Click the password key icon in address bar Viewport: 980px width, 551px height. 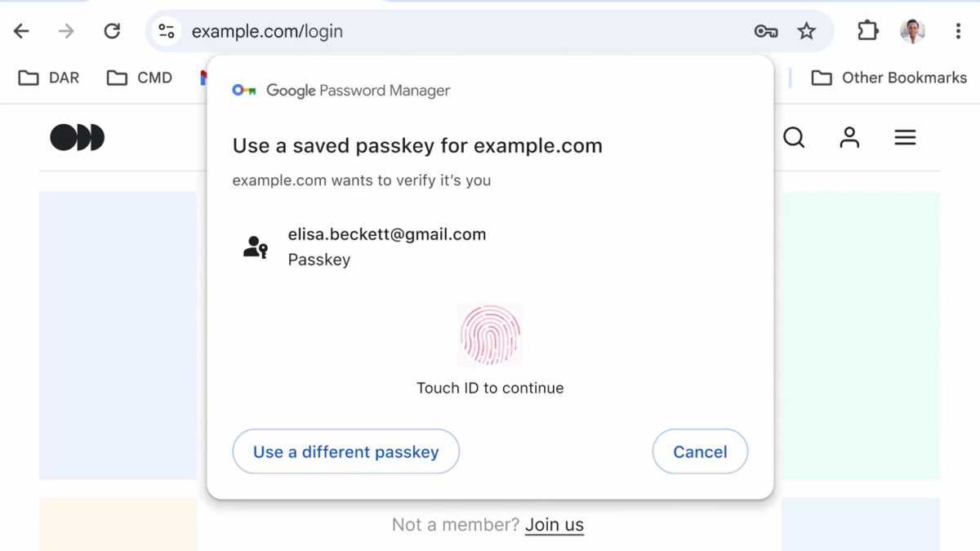[765, 31]
